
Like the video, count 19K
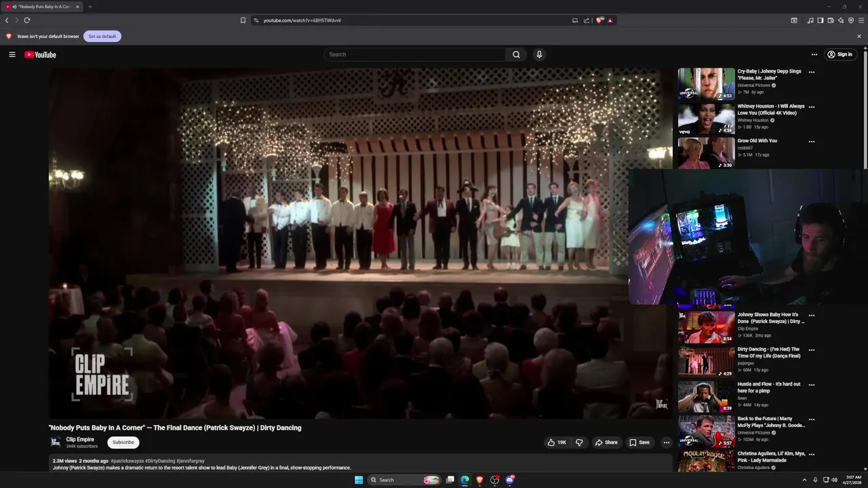coord(557,443)
